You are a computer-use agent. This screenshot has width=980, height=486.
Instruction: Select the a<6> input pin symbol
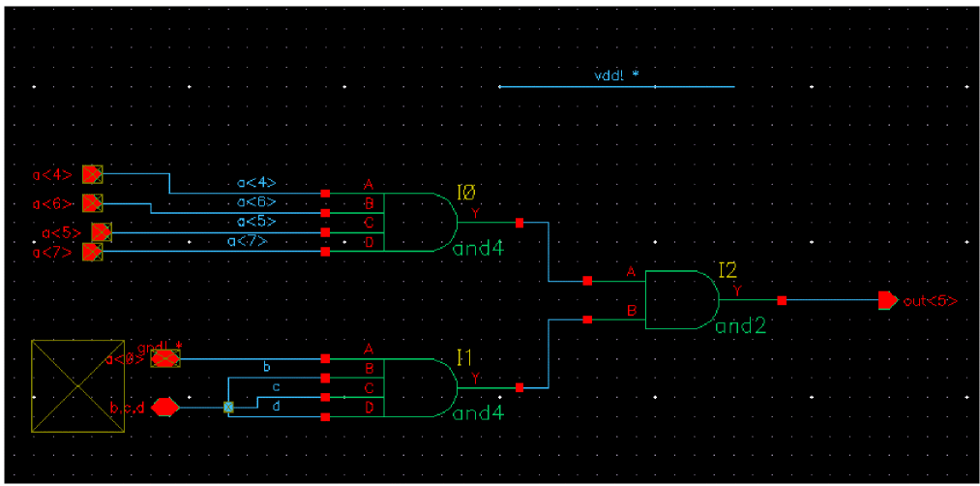click(93, 203)
